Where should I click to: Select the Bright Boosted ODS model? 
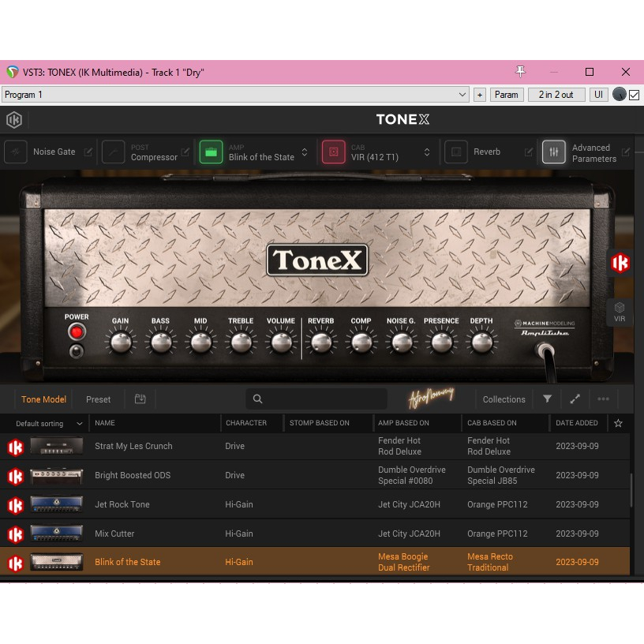tap(315, 475)
